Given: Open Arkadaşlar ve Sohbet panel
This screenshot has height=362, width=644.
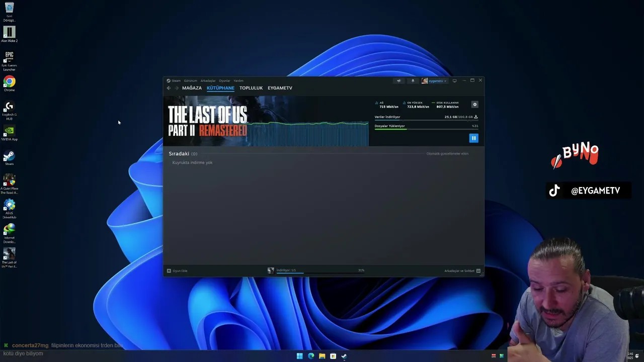Looking at the screenshot, I should point(462,271).
